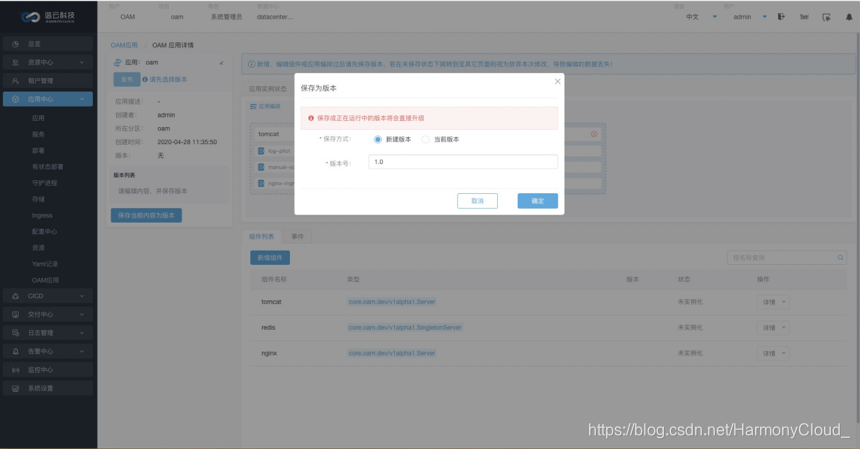Click the search magnifier icon
860x449 pixels.
[840, 258]
